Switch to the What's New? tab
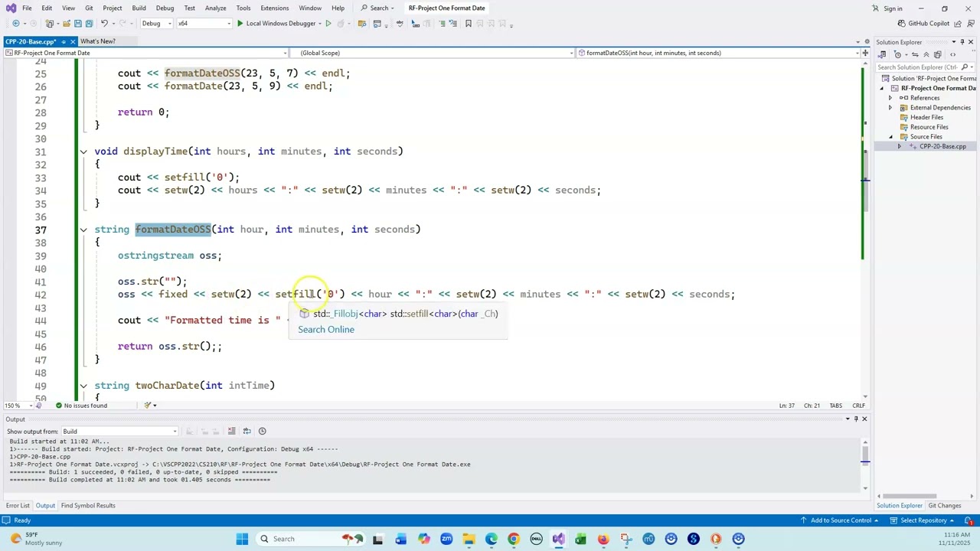Screen dimensions: 980x551 (x=98, y=41)
